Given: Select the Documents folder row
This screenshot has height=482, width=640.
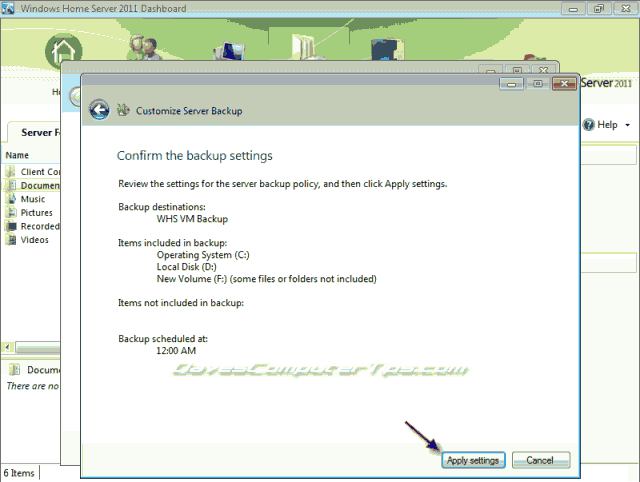Looking at the screenshot, I should (x=32, y=185).
